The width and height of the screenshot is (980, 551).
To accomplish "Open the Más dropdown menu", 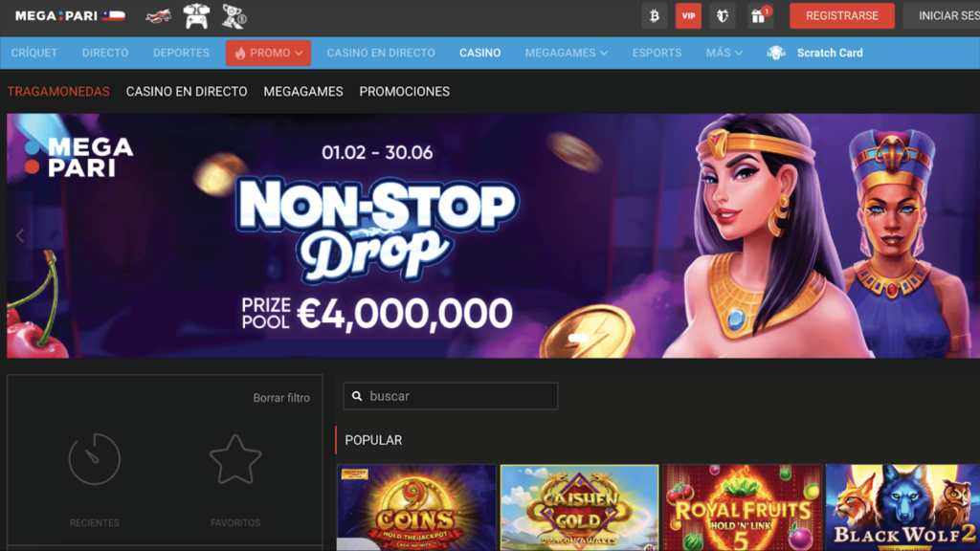I will pos(724,54).
